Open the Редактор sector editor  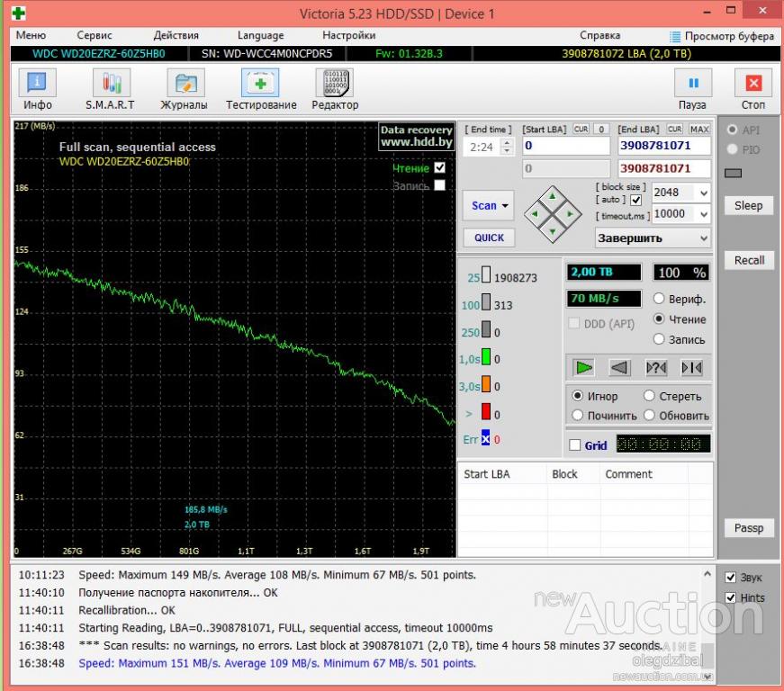coord(335,90)
